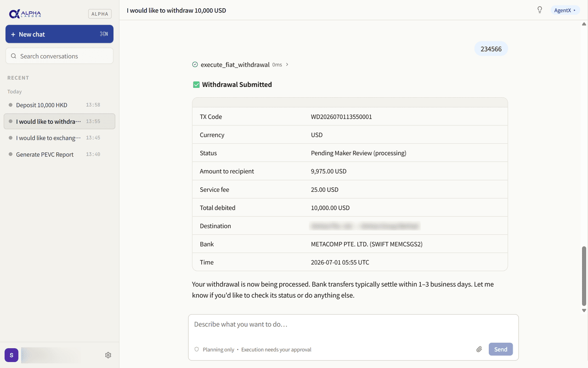This screenshot has width=588, height=368.
Task: Open settings via the gear icon
Action: pyautogui.click(x=108, y=355)
